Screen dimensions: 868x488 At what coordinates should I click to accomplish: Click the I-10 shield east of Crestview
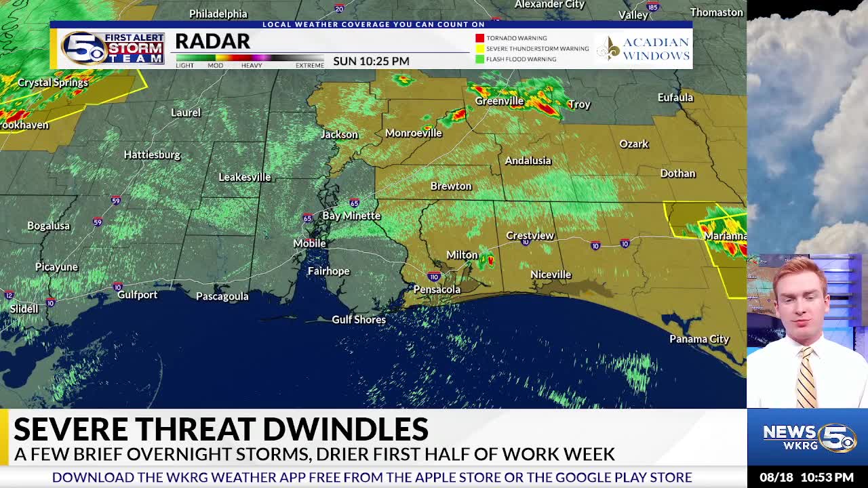coord(595,245)
